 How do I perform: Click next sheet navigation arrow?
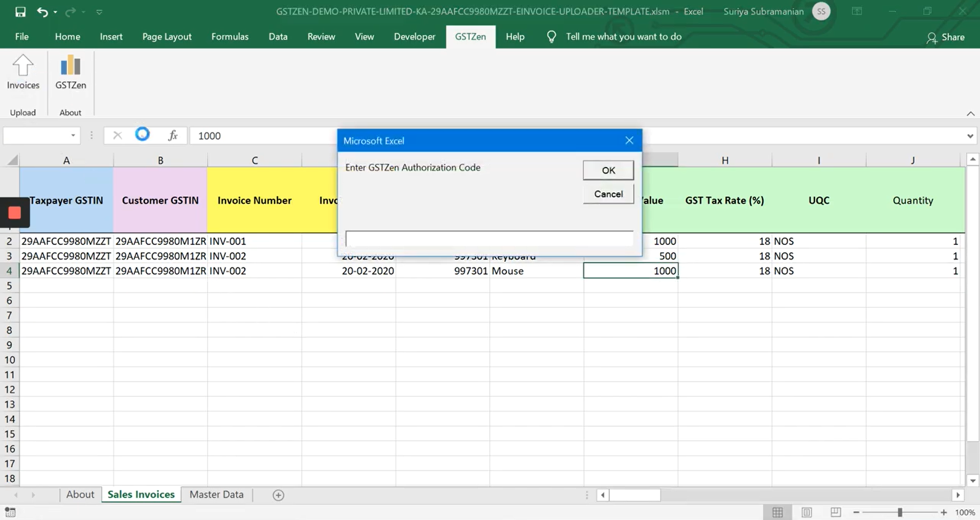click(33, 495)
